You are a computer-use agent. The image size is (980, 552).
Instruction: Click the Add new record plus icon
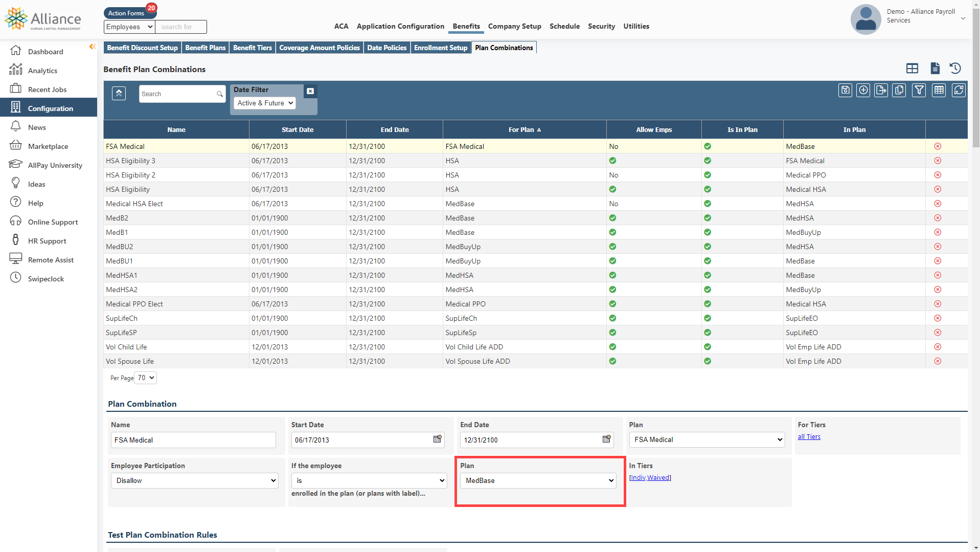point(863,91)
